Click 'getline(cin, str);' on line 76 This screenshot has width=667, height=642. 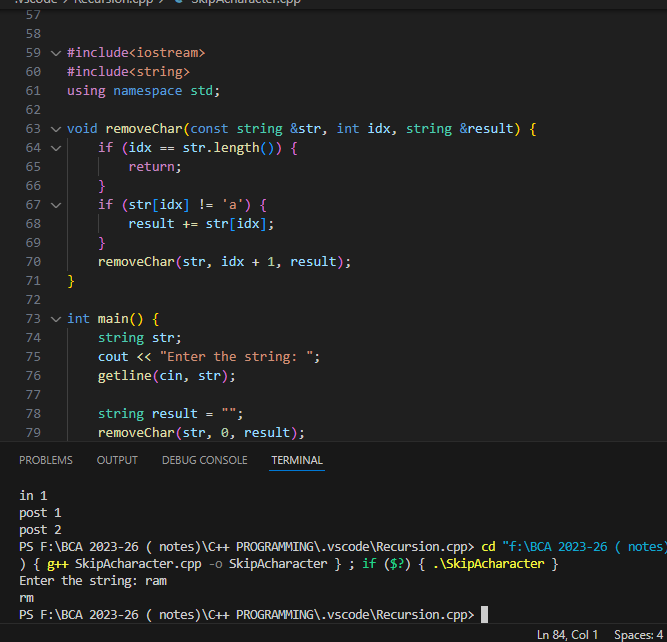(x=166, y=376)
